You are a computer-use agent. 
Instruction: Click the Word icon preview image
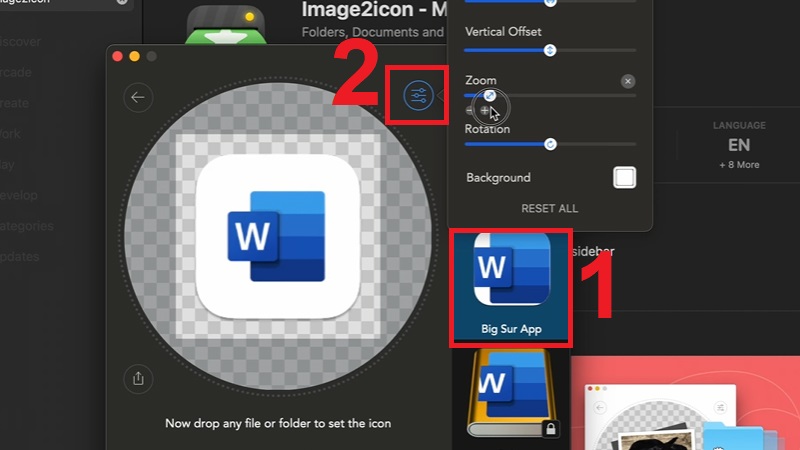pyautogui.click(x=278, y=236)
